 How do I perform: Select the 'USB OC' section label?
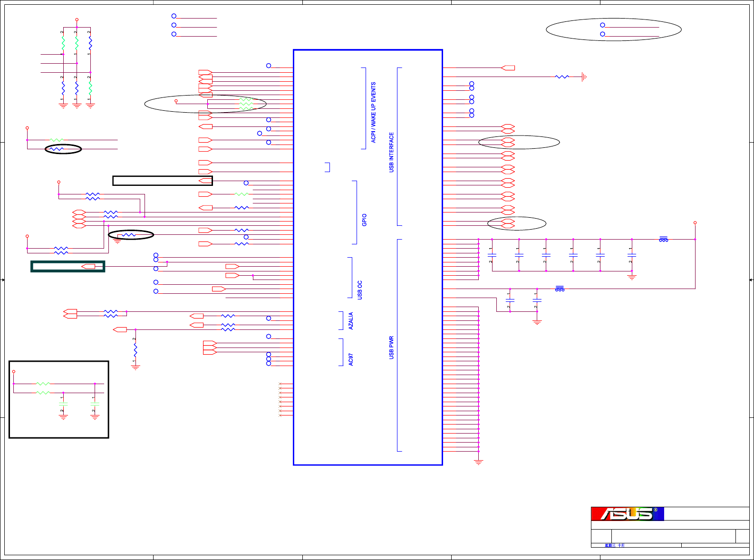[359, 290]
